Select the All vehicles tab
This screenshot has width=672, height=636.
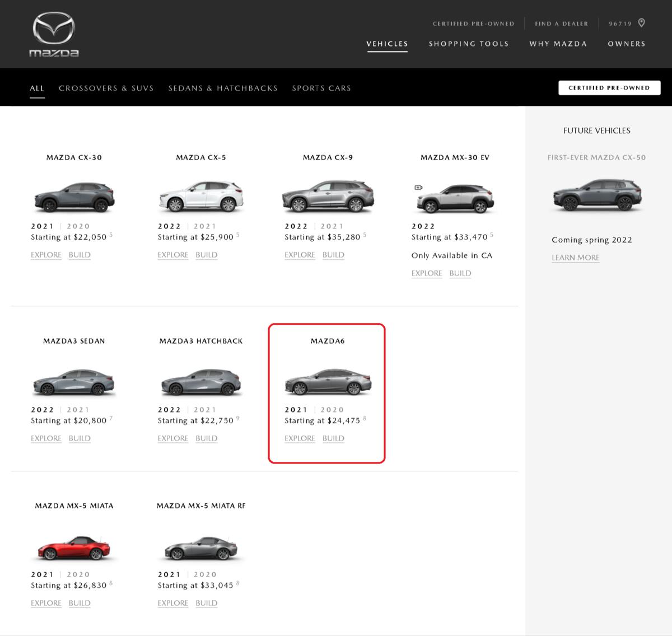37,88
